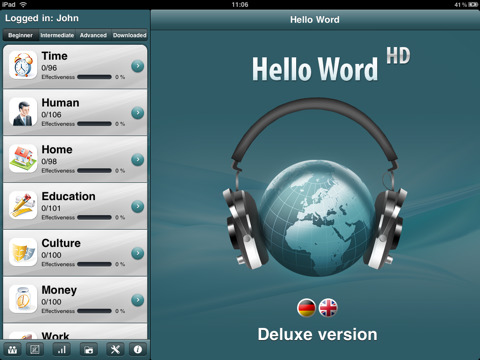Click the info icon in bottom toolbar
Screen dimensions: 480x360
[x=137, y=350]
